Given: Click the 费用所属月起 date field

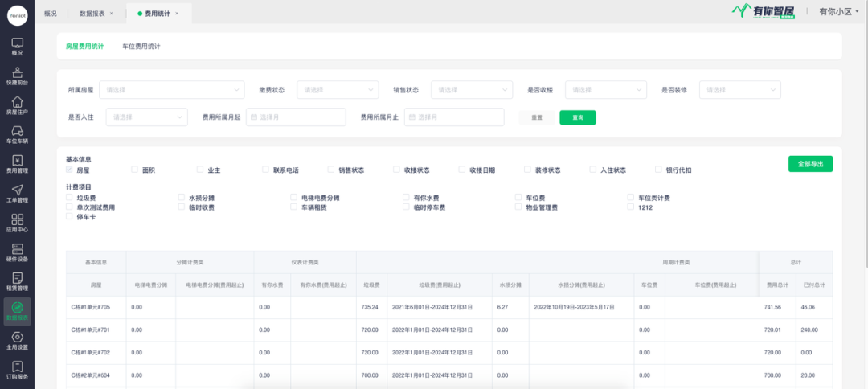Looking at the screenshot, I should point(296,117).
